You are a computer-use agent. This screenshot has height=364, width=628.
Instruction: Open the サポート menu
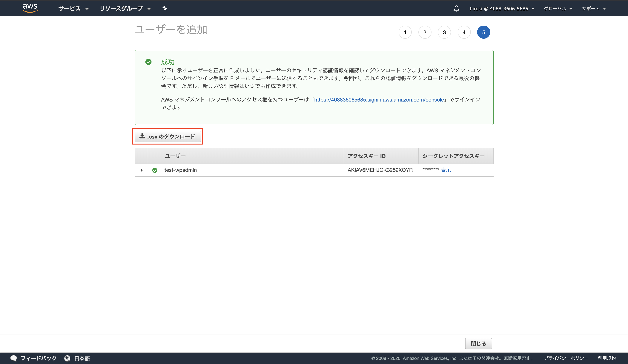pyautogui.click(x=593, y=8)
